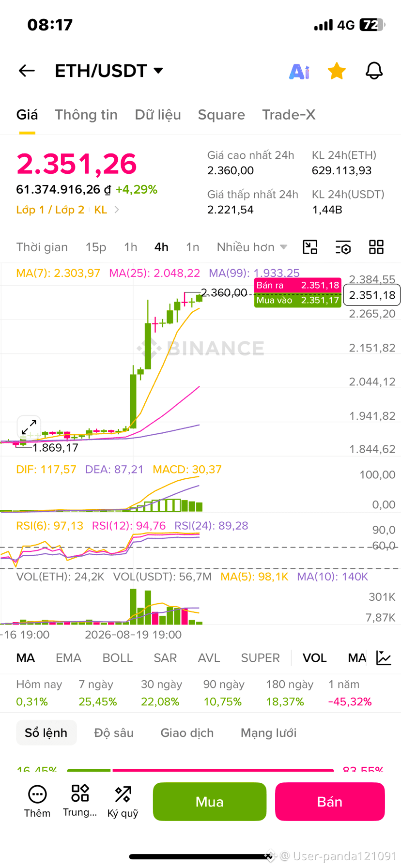Toggle the favorite star icon
The width and height of the screenshot is (401, 868).
coord(337,71)
